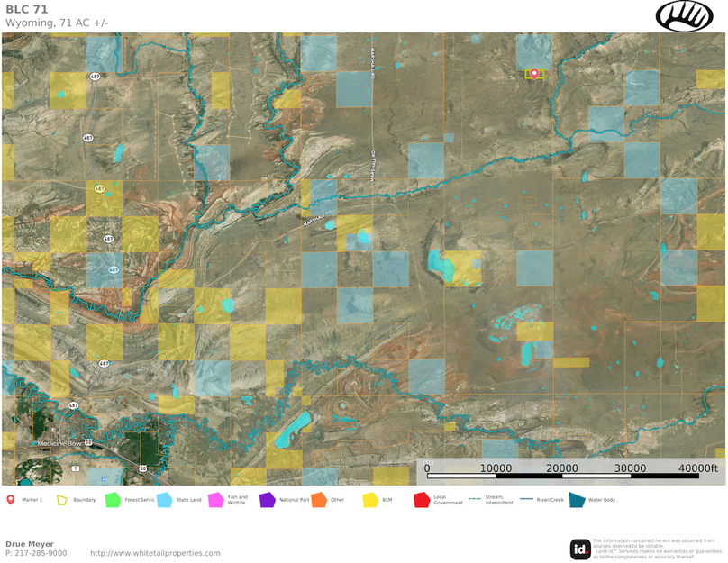Click the pink Fish and Wildlife swatch
This screenshot has width=728, height=563.
(x=215, y=499)
